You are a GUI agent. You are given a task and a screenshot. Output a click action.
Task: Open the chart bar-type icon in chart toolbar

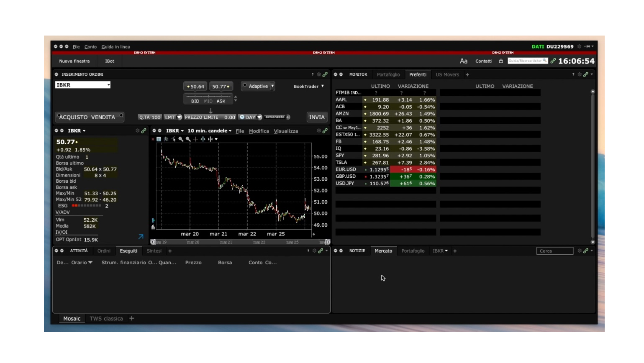pos(166,139)
